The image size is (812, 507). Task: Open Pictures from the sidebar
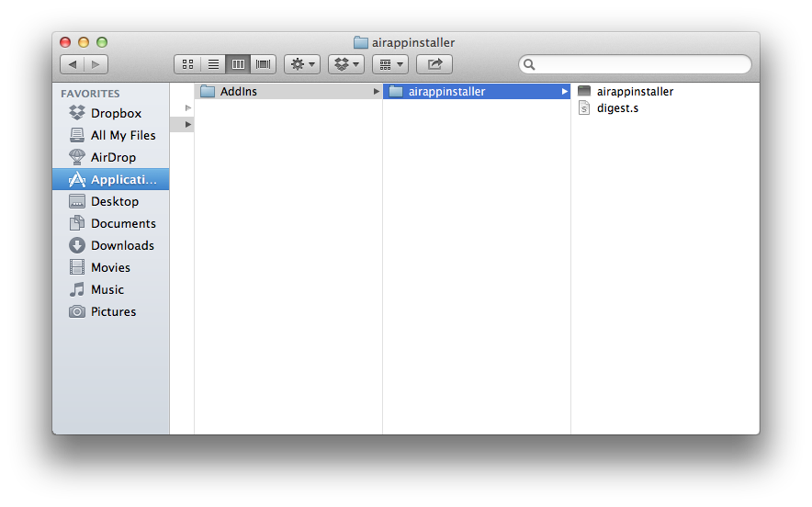[x=111, y=311]
